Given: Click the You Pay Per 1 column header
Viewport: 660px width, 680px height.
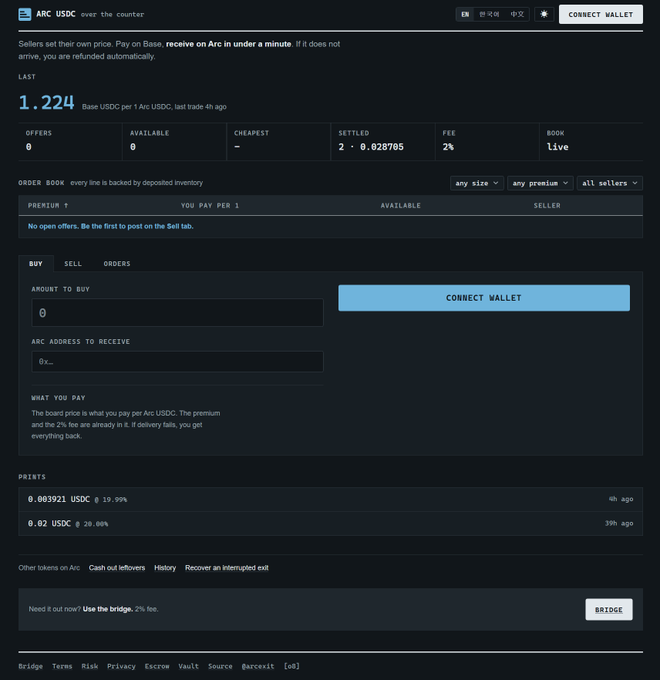Looking at the screenshot, I should (210, 206).
